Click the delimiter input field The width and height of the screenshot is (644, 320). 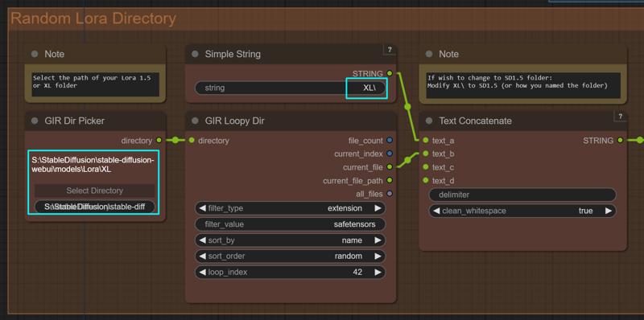[522, 195]
